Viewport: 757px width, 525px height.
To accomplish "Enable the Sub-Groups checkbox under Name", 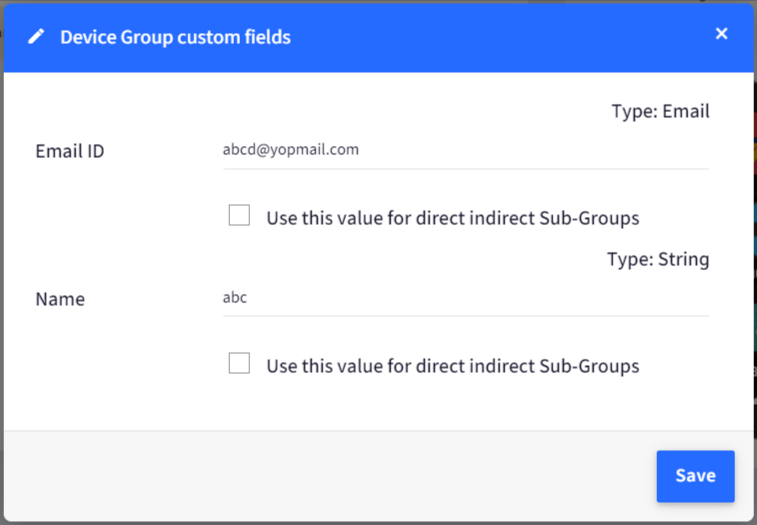I will click(x=239, y=363).
